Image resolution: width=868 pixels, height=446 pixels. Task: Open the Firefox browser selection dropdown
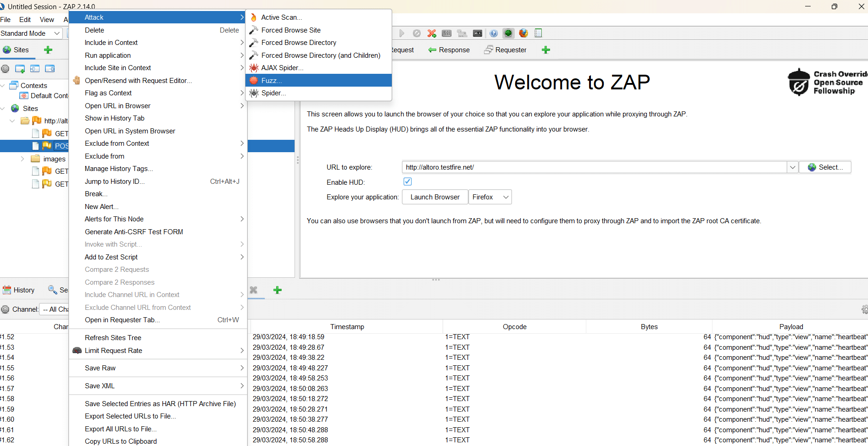click(x=490, y=197)
